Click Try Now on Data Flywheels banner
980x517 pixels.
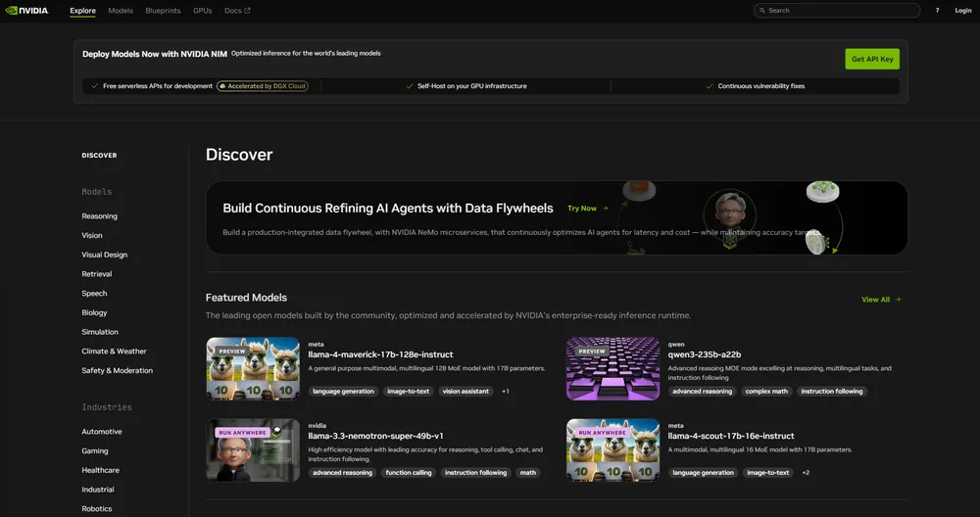click(587, 209)
